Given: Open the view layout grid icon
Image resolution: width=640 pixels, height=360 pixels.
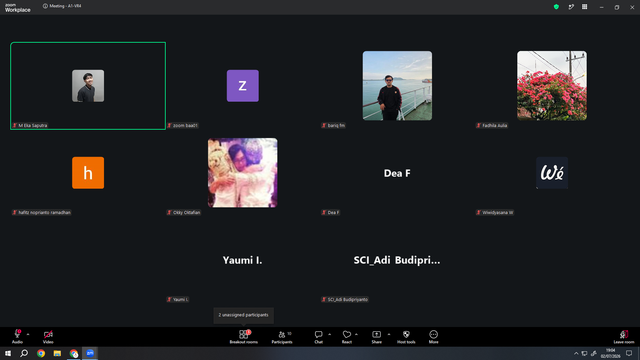Looking at the screenshot, I should click(x=584, y=7).
